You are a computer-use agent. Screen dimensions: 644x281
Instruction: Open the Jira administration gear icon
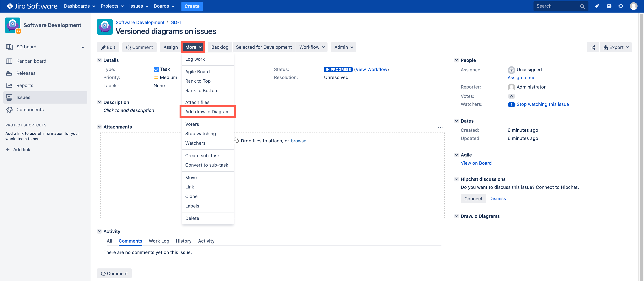621,6
